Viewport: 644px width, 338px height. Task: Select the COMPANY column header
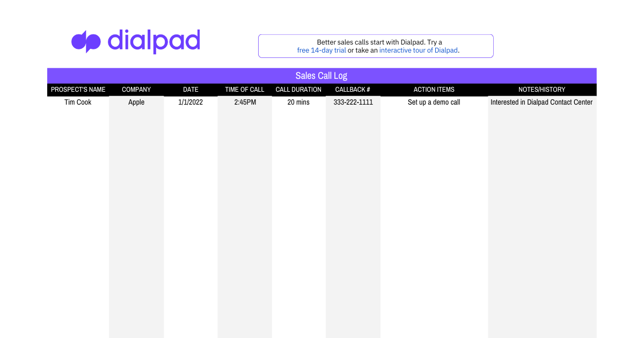[x=136, y=90]
